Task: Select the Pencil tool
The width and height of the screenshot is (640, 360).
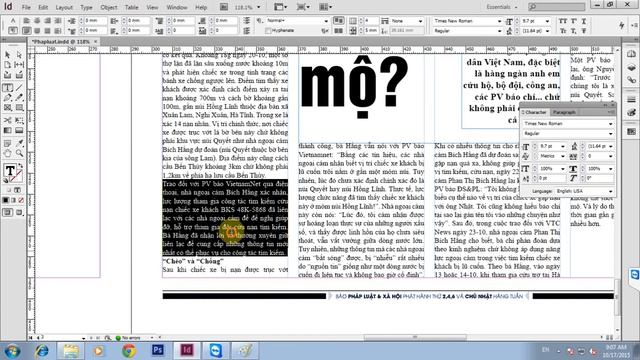Action: (19, 98)
